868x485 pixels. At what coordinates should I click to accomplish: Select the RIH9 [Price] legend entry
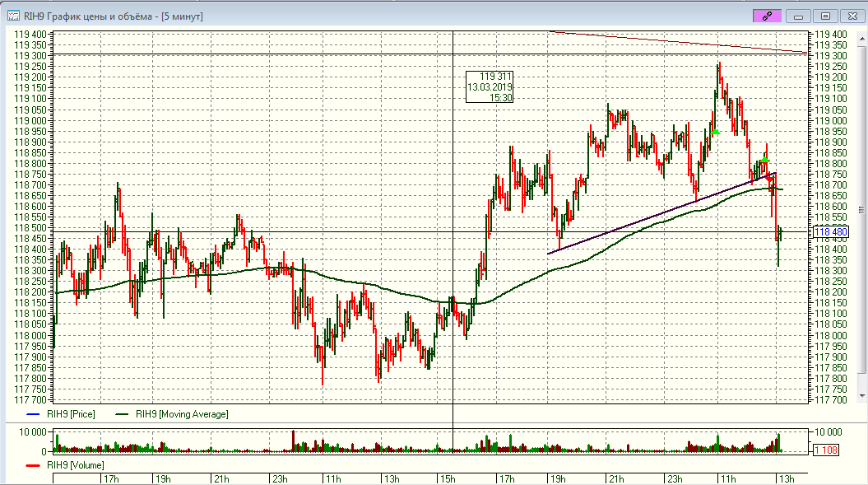[x=71, y=414]
